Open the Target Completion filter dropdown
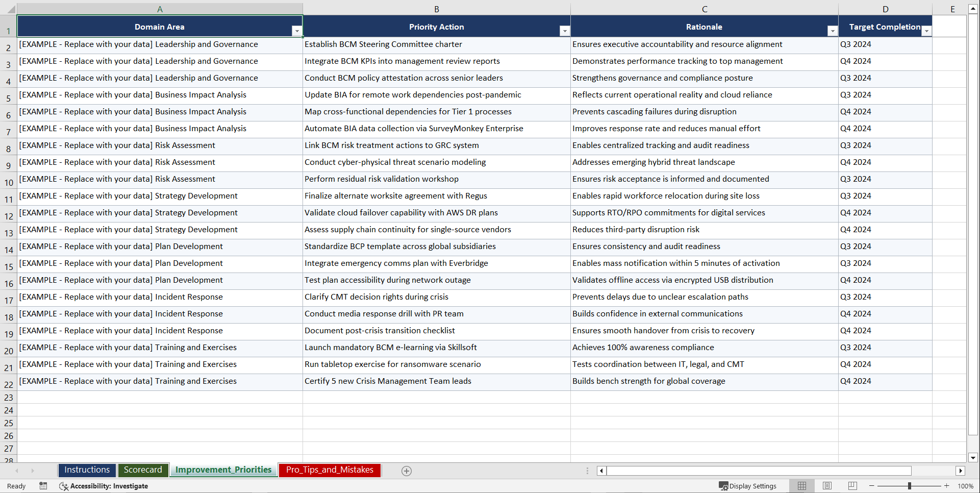 (927, 31)
